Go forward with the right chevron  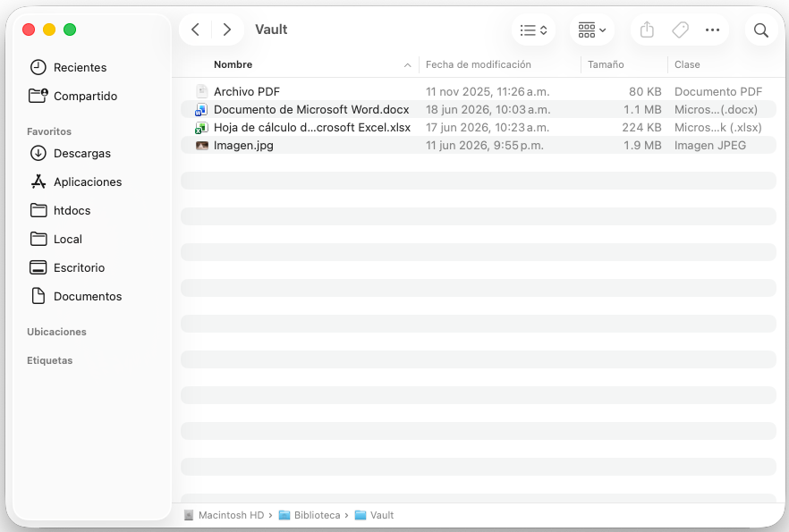click(227, 30)
